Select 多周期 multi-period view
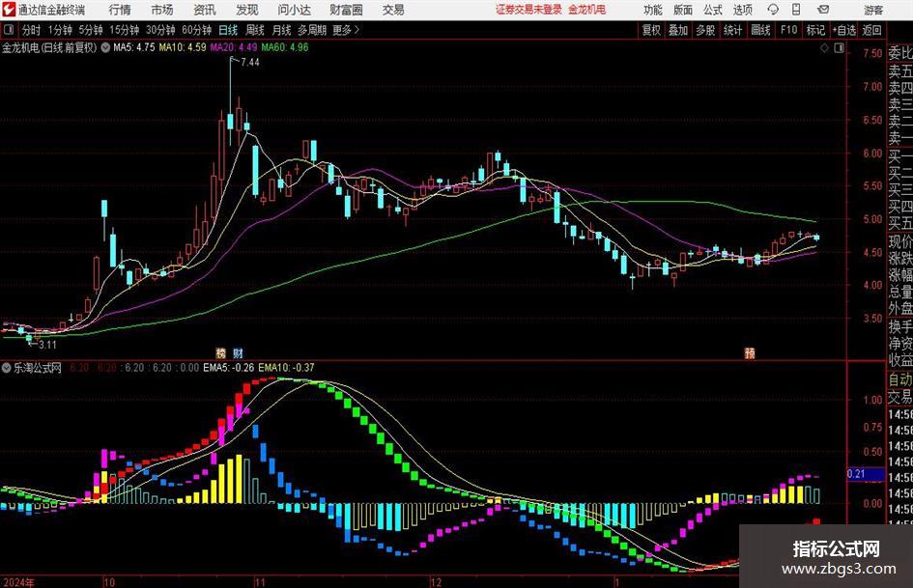913x588 pixels. pos(312,30)
